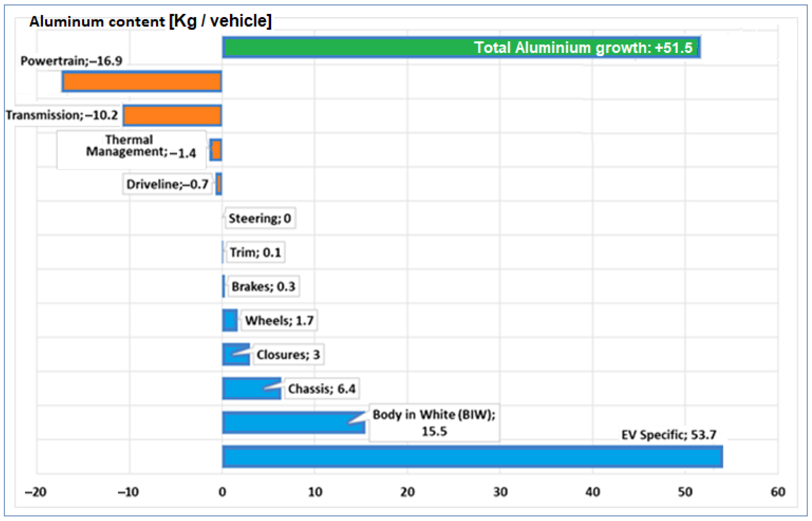
Task: Click the blue Body in White bar
Action: pyautogui.click(x=288, y=423)
